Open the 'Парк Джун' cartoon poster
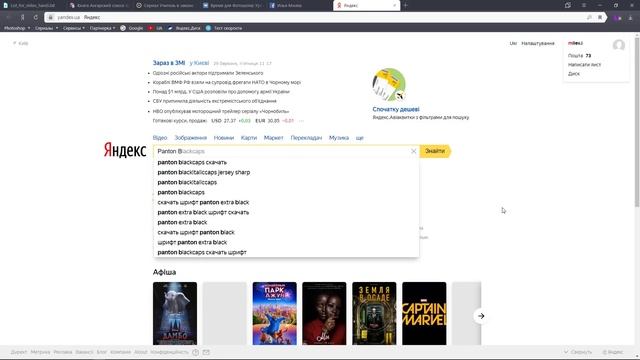Screen dimensions: 640x360 pyautogui.click(x=275, y=313)
